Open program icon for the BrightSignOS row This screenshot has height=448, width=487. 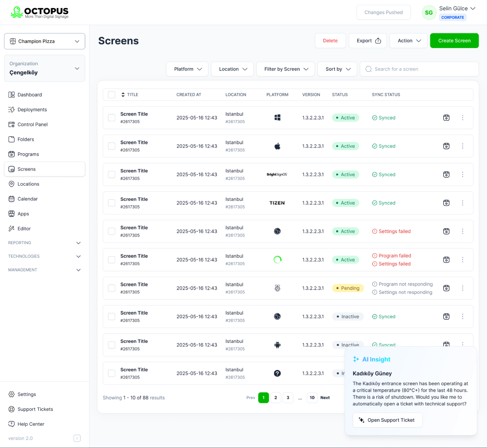[446, 174]
